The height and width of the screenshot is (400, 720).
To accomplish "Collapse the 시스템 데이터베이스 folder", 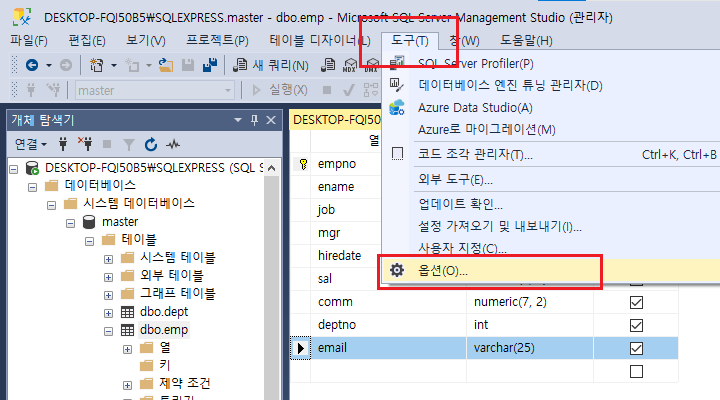I will click(x=51, y=205).
